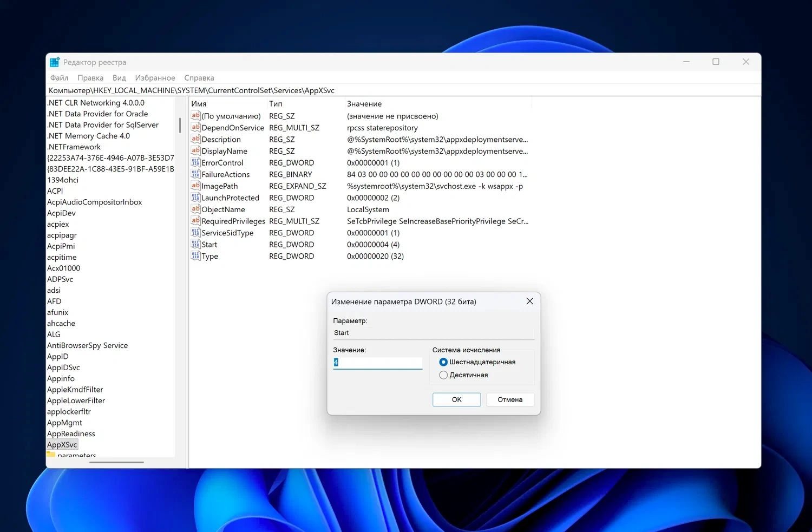
Task: Click the ErrorControl DWORD icon
Action: (x=195, y=162)
